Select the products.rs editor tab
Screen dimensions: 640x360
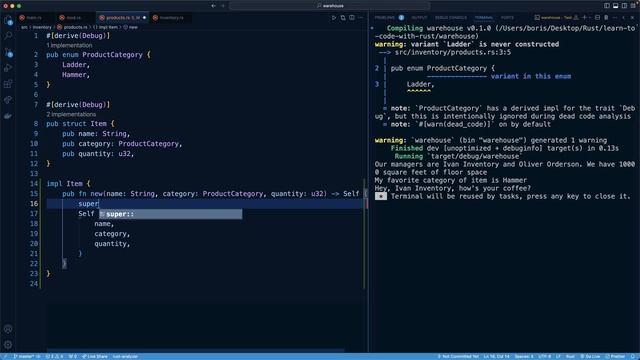tap(122, 18)
